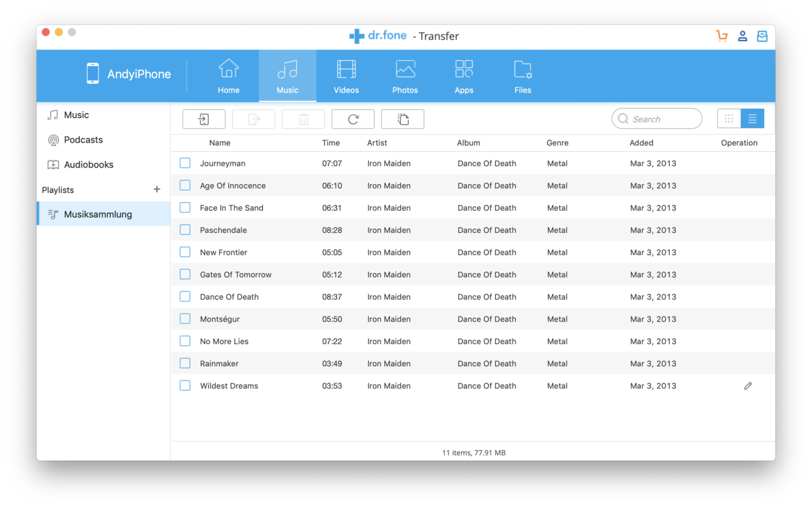Select the Paschendale checkbox
This screenshot has height=509, width=812.
click(x=185, y=230)
